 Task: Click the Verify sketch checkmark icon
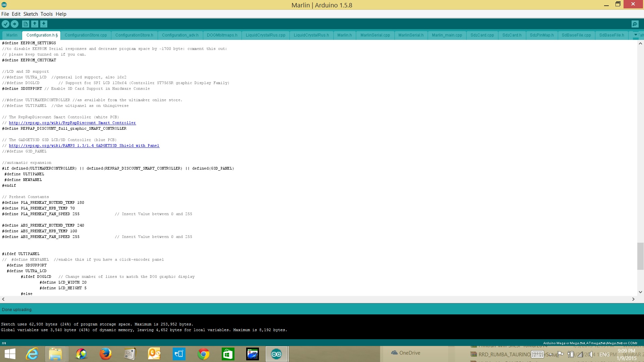(x=5, y=24)
